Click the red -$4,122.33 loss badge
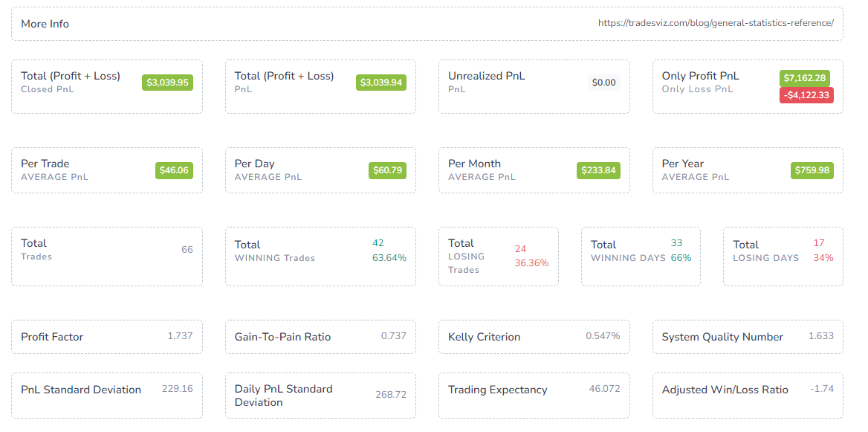This screenshot has height=432, width=868. [806, 94]
